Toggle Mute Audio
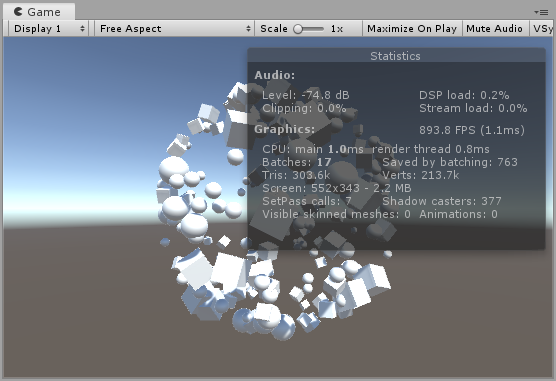This screenshot has height=381, width=556. click(494, 28)
